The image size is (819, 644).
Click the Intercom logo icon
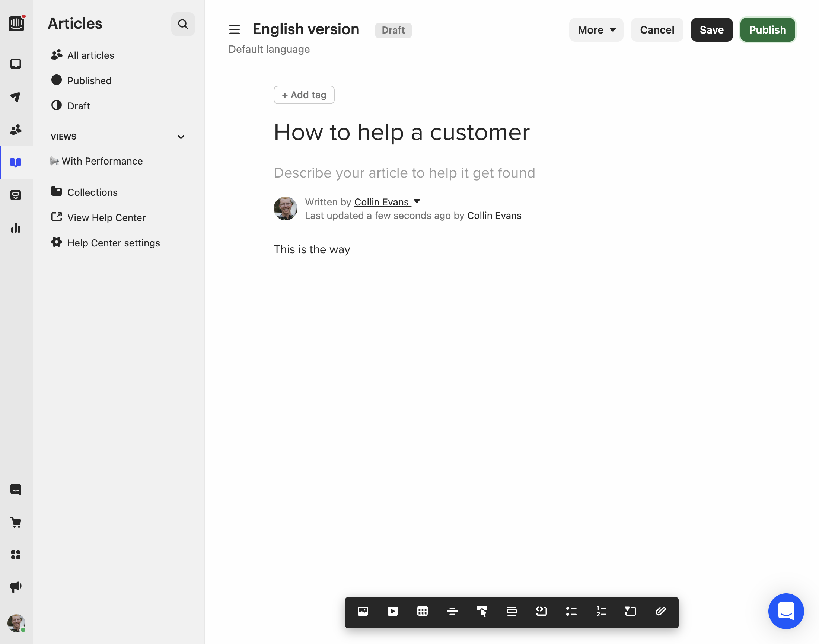click(16, 24)
